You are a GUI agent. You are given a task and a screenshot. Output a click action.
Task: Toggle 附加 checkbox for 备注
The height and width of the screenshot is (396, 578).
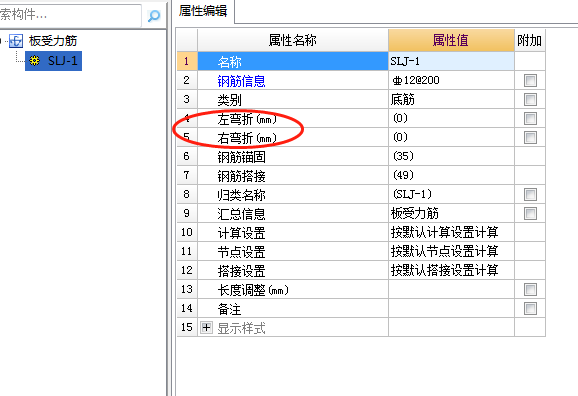coord(530,309)
